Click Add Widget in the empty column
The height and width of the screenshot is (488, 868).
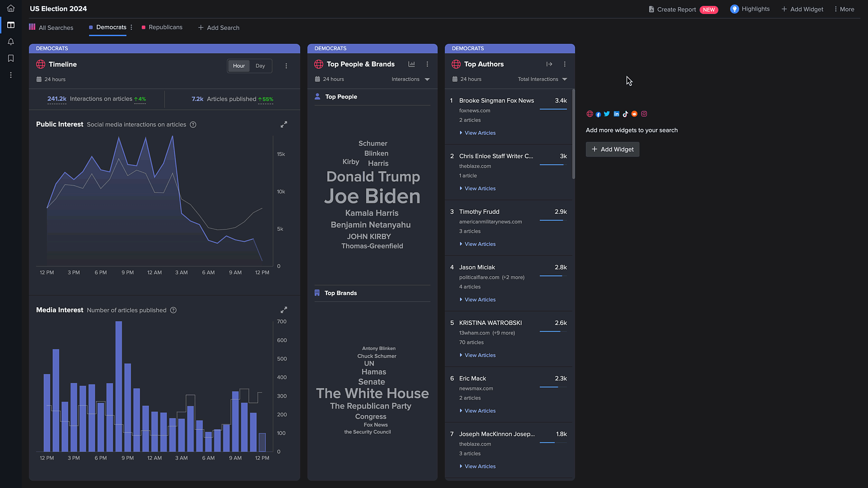click(612, 149)
